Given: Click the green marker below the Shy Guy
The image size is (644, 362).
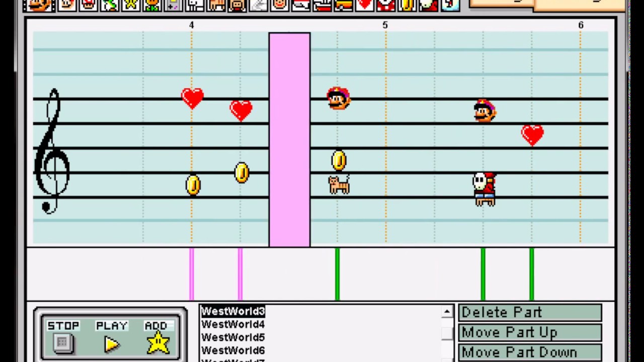Looking at the screenshot, I should tap(483, 274).
